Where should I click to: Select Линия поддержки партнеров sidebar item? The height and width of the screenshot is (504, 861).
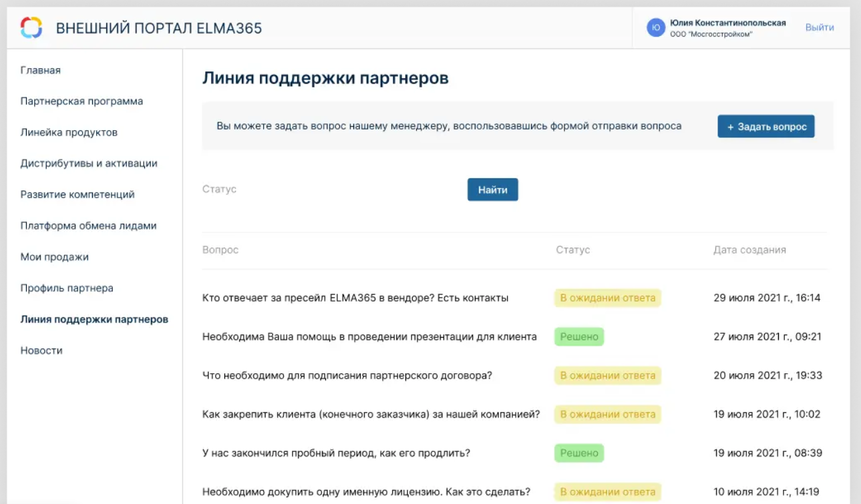click(x=94, y=319)
